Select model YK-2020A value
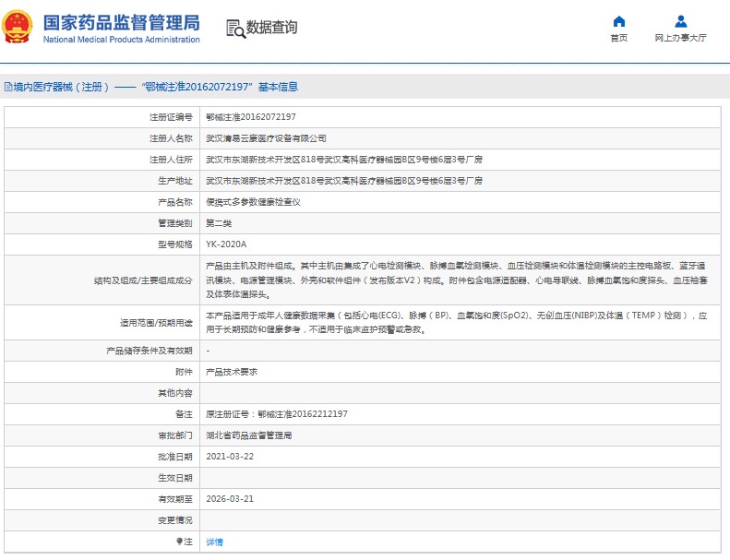Screen dimensions: 730x560 tap(226, 244)
